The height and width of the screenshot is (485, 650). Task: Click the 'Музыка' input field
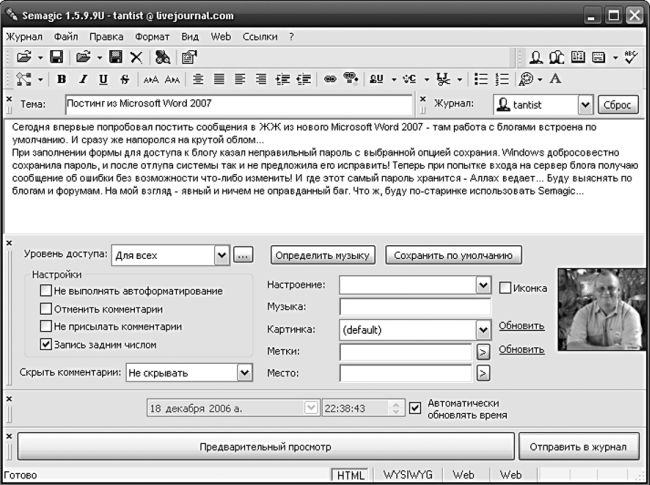pos(415,307)
